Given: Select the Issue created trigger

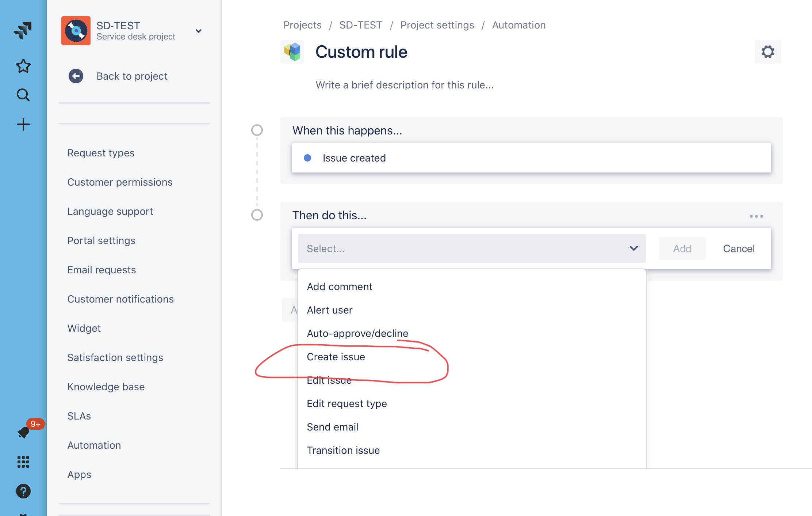Looking at the screenshot, I should (531, 158).
